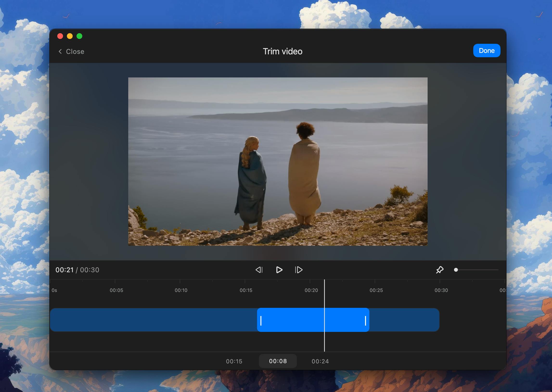Click the video preview frame
The width and height of the screenshot is (552, 392).
tap(278, 161)
